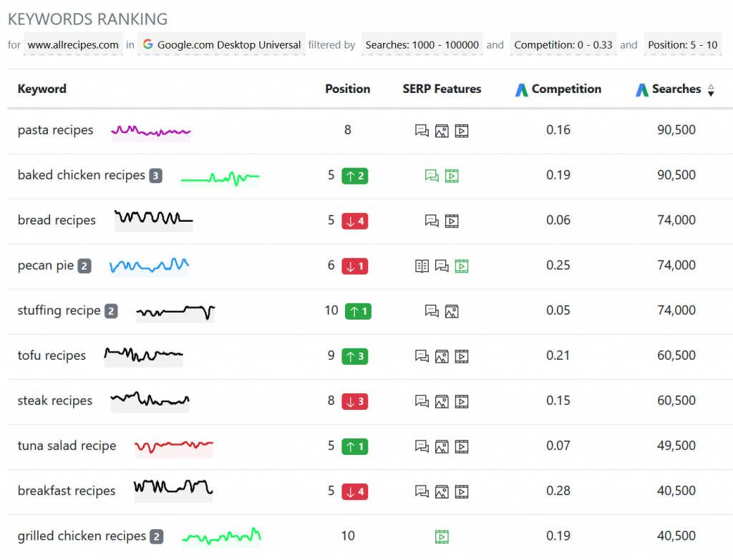Click the red trend sparkline for tuna salad recipe

coord(174,448)
